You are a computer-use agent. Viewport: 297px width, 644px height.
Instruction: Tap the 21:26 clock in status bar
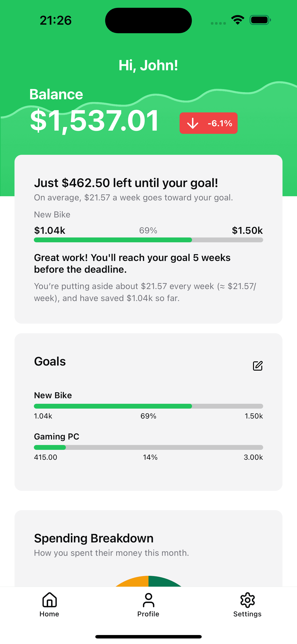pos(56,20)
